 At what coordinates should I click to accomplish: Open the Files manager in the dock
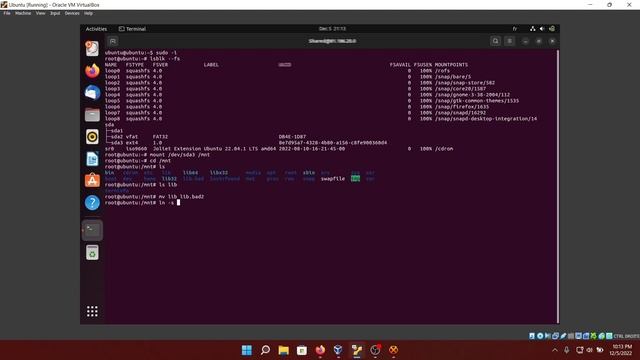click(92, 115)
